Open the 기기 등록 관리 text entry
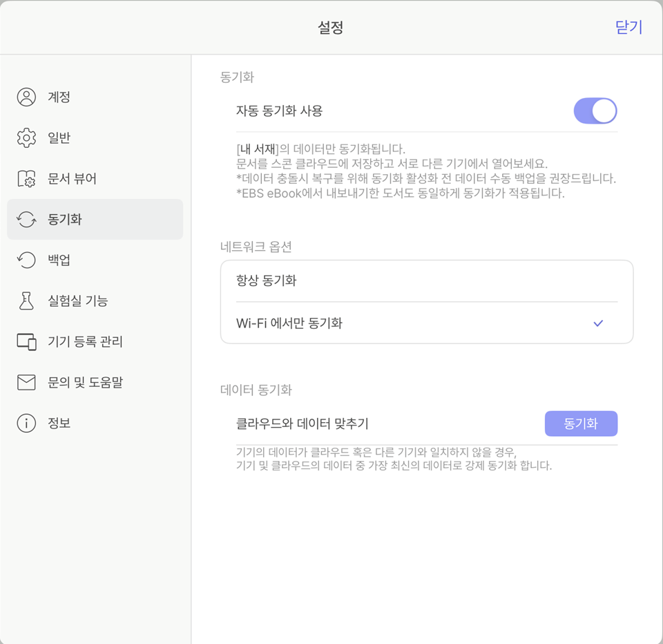The image size is (663, 644). coord(85,342)
